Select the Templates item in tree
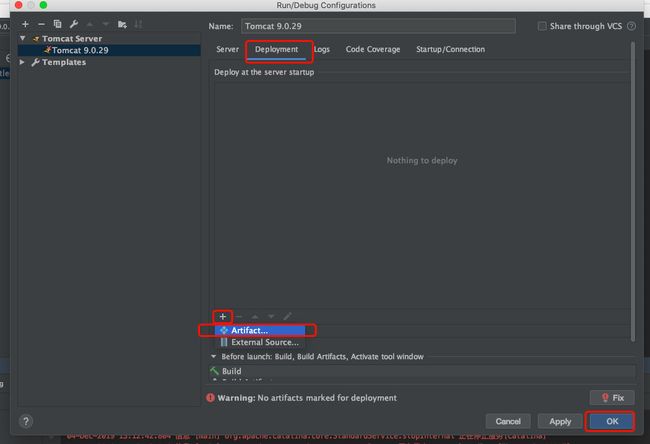This screenshot has height=444, width=650. [64, 62]
